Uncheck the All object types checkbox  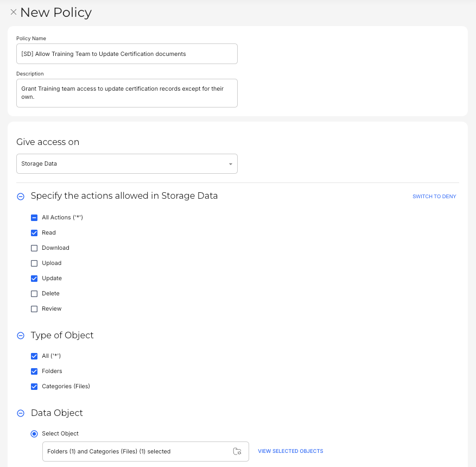coord(34,356)
